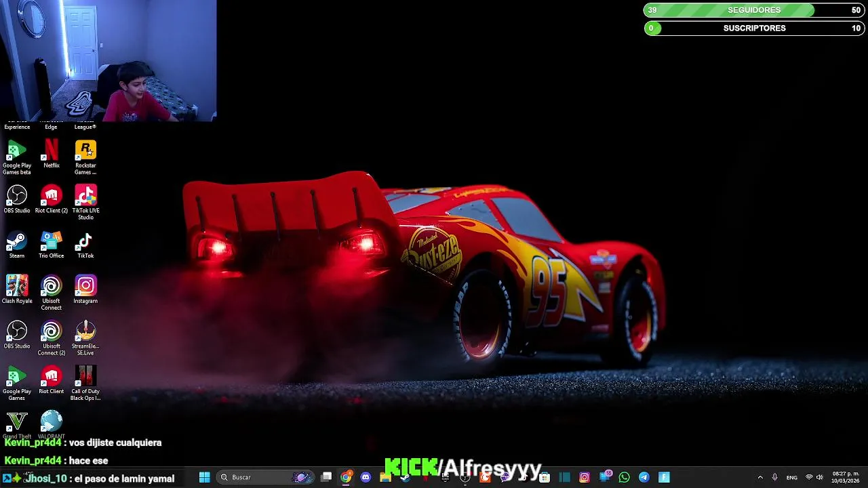Click the SEGUIDORES goal progress bar
868x488 pixels.
tap(754, 10)
